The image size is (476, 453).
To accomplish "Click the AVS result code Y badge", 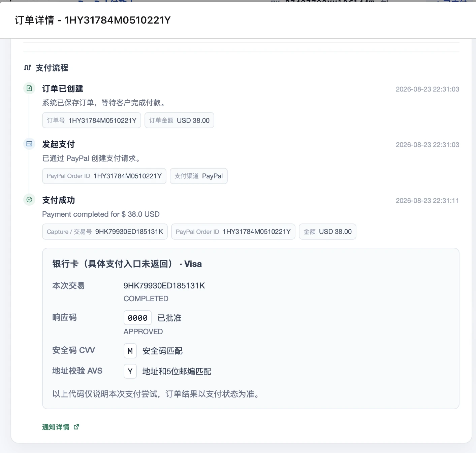I will pos(130,371).
